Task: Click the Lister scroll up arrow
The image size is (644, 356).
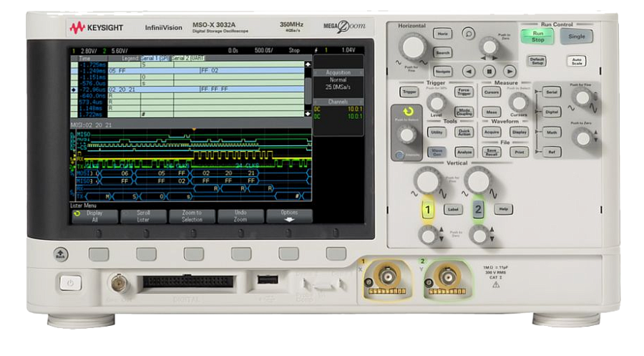Action: [308, 64]
